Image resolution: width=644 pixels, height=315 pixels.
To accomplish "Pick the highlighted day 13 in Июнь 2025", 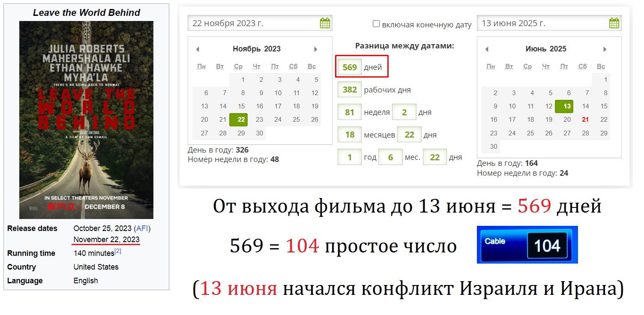I will pyautogui.click(x=564, y=106).
